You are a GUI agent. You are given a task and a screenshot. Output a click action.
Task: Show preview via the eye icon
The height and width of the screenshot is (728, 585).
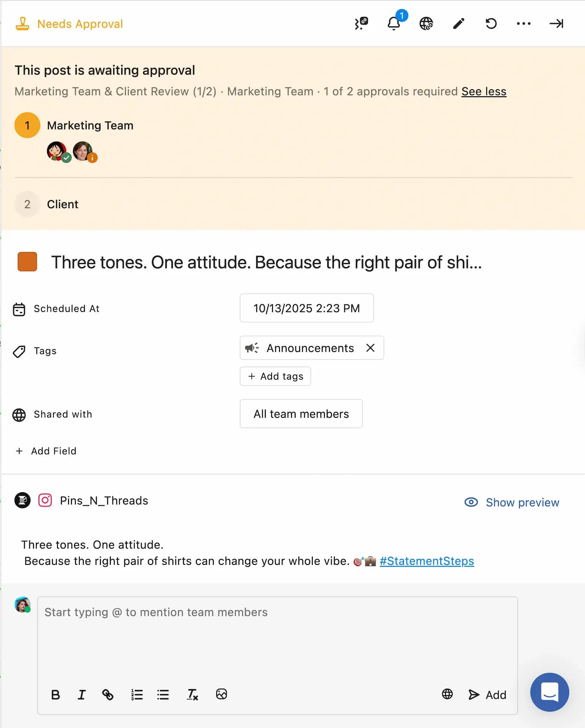pos(471,502)
